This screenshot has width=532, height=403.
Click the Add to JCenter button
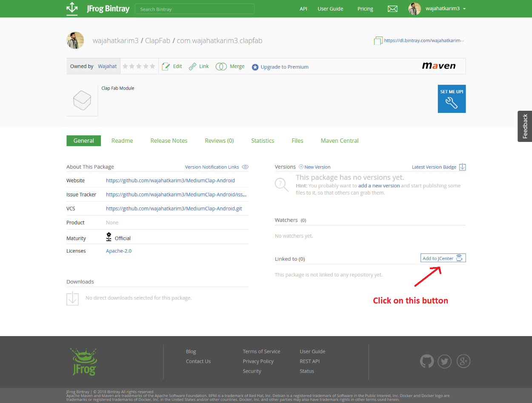pos(443,258)
